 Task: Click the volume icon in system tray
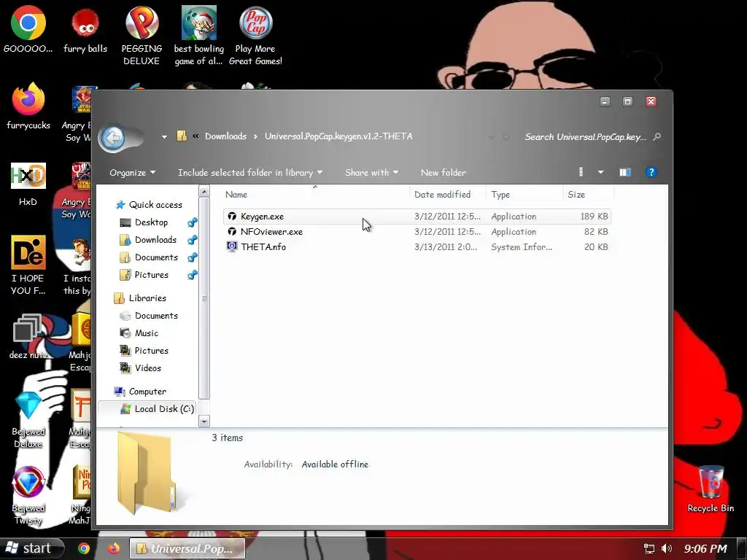click(x=667, y=548)
